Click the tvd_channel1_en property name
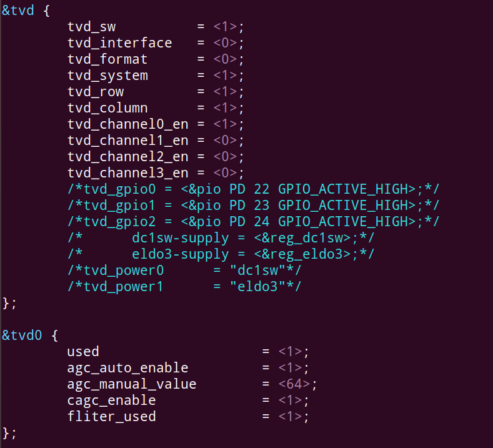The height and width of the screenshot is (448, 493). 128,141
